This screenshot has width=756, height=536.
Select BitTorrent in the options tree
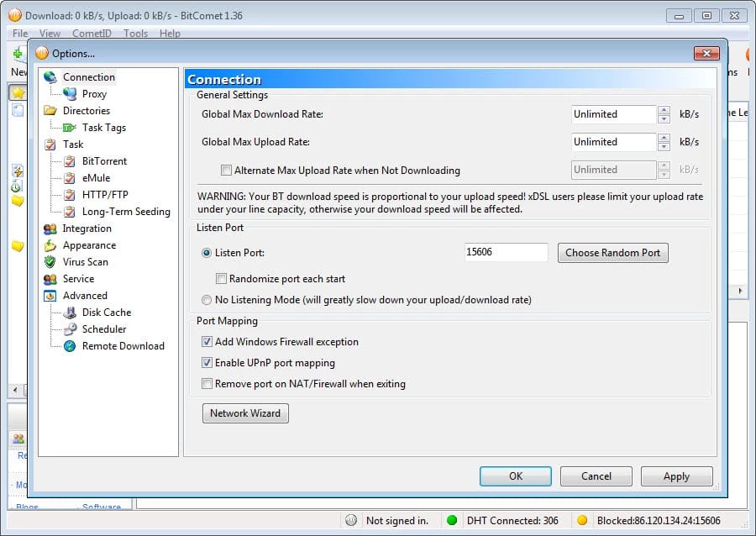pos(104,161)
